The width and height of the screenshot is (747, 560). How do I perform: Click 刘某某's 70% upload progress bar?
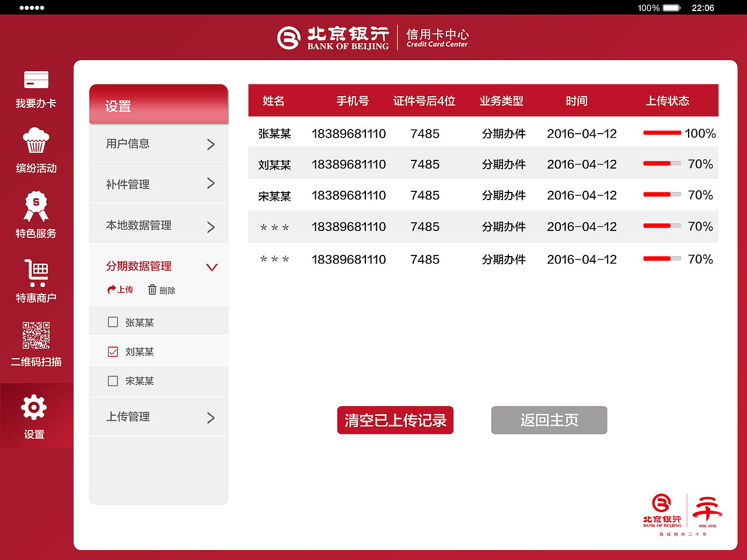(661, 163)
